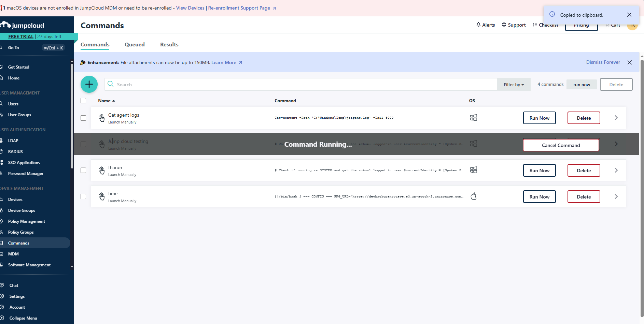Screen dimensions: 644x324
Task: Open Policy Management in the sidebar
Action: [26, 221]
